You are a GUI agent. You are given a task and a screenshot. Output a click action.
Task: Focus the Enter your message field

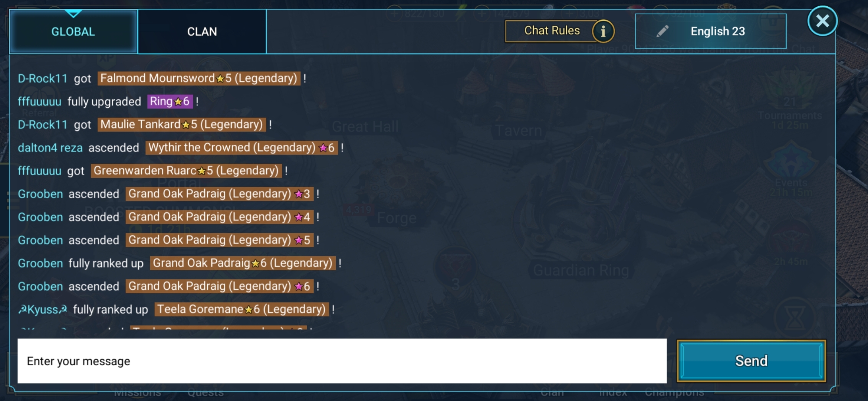point(342,361)
